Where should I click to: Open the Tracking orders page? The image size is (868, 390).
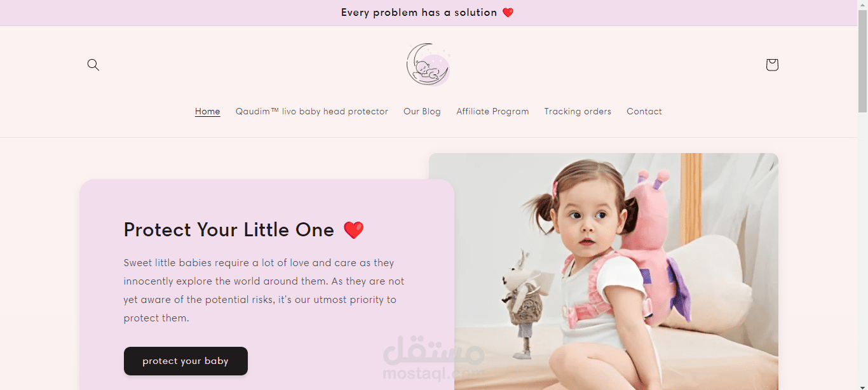click(x=578, y=111)
